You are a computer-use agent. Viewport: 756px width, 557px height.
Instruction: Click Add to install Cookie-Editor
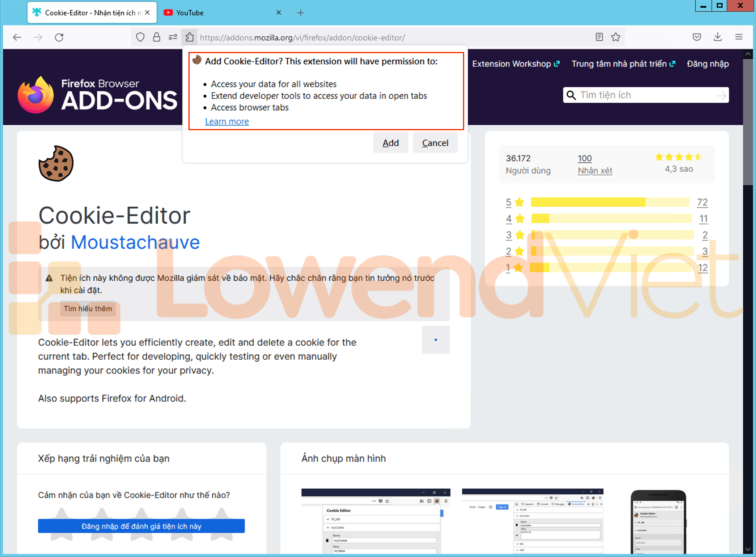(390, 143)
